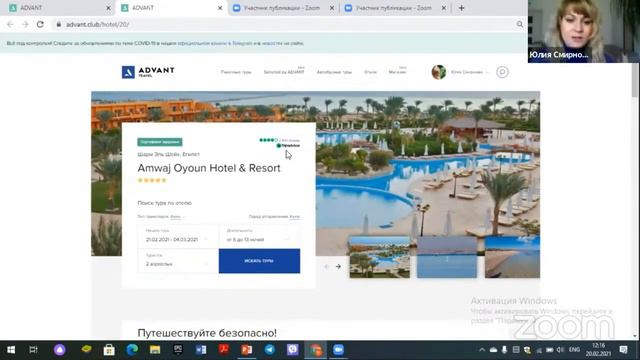Open the volume control in system tray
The height and width of the screenshot is (360, 640).
[560, 350]
